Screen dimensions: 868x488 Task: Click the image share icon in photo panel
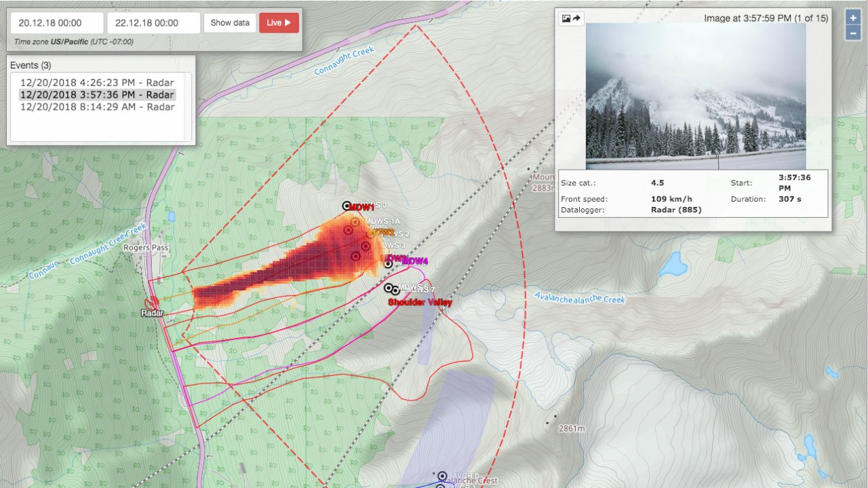coord(571,18)
